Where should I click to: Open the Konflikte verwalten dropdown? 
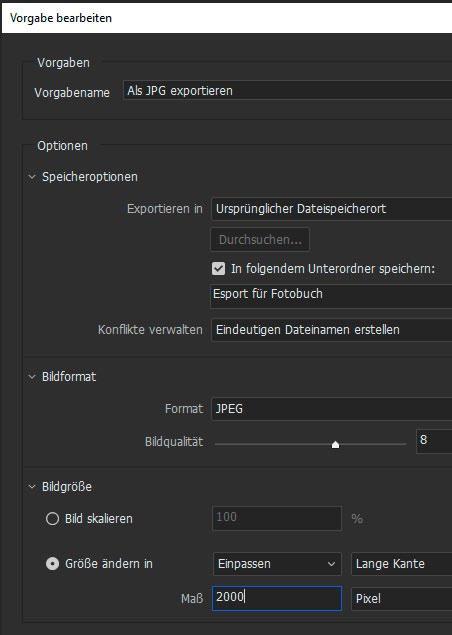(331, 330)
